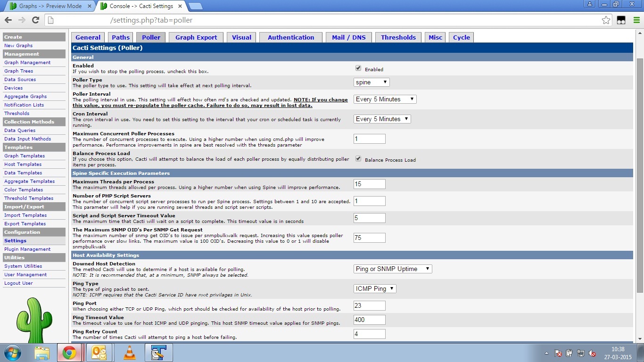Viewport: 644px width, 362px height.
Task: Click Maximum Threads per Process field
Action: tap(370, 184)
